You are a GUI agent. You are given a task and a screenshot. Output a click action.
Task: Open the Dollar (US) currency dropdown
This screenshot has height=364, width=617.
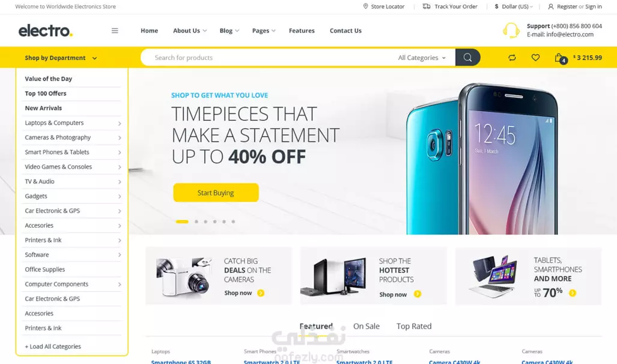click(x=514, y=6)
